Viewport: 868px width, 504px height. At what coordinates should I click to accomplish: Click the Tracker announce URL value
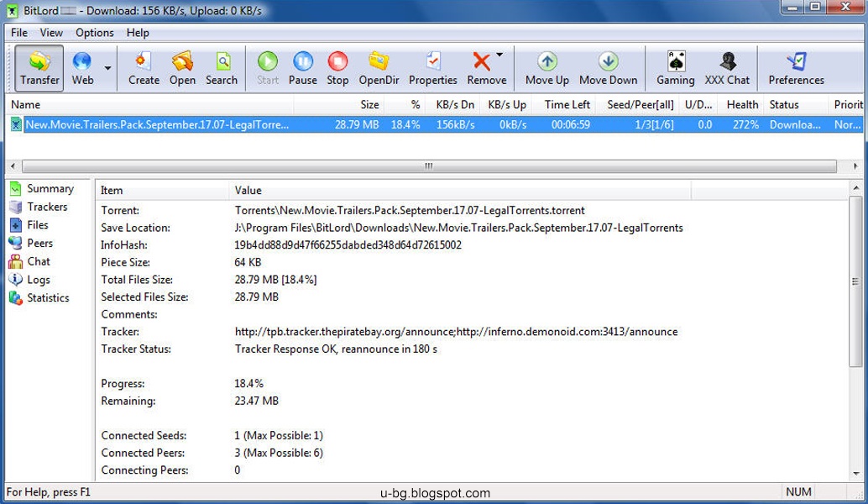[456, 332]
